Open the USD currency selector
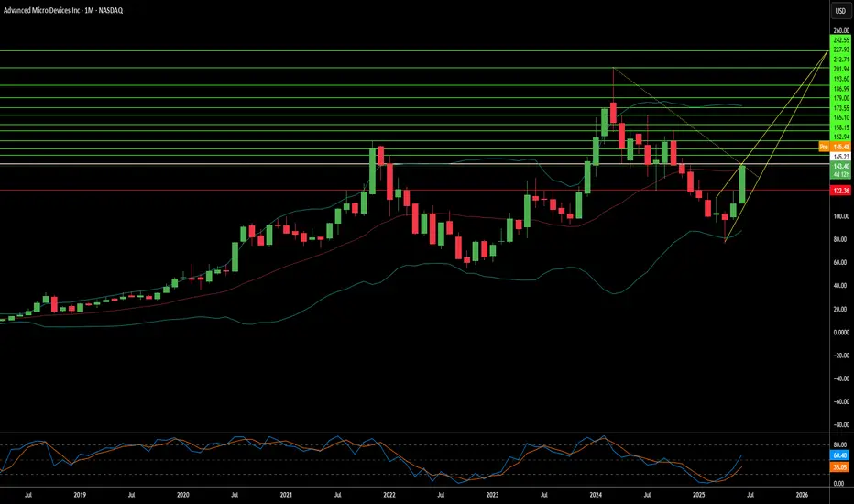854x504 pixels. coord(840,11)
